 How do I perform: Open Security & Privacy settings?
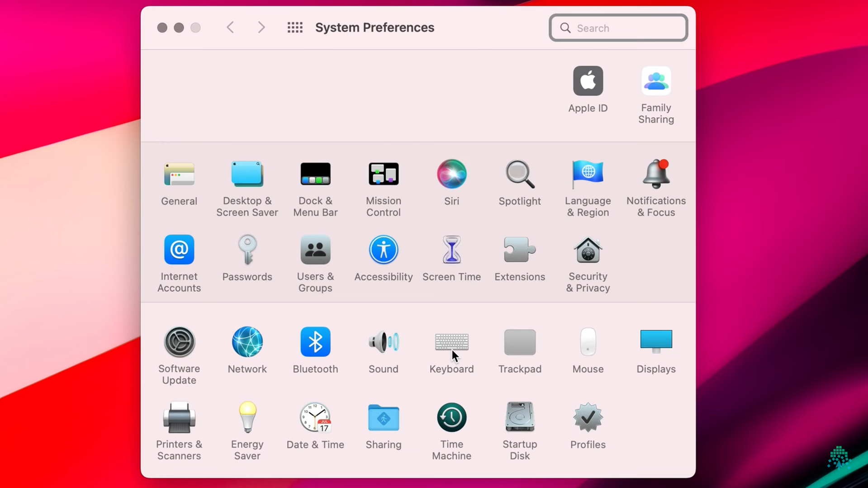point(587,250)
